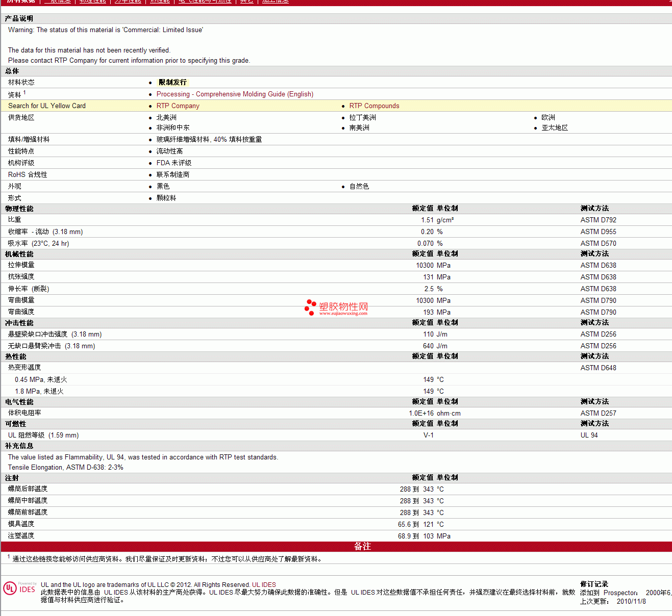The image size is (672, 616).
Task: Click the 玻璃纤维增强材料 40% filler text
Action: pyautogui.click(x=209, y=139)
